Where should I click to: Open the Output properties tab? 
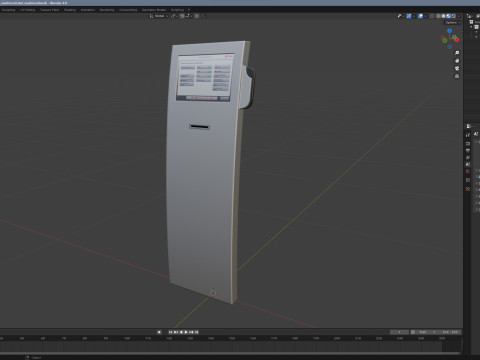click(x=468, y=151)
